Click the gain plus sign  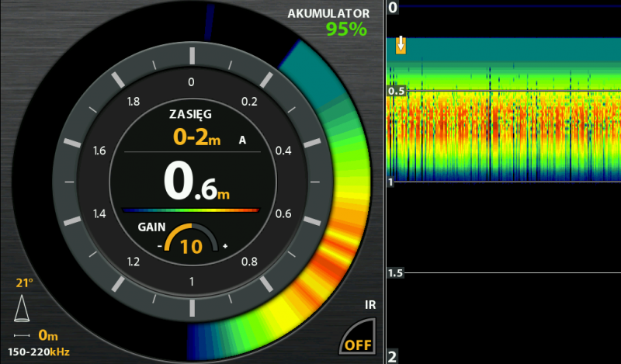[225, 246]
